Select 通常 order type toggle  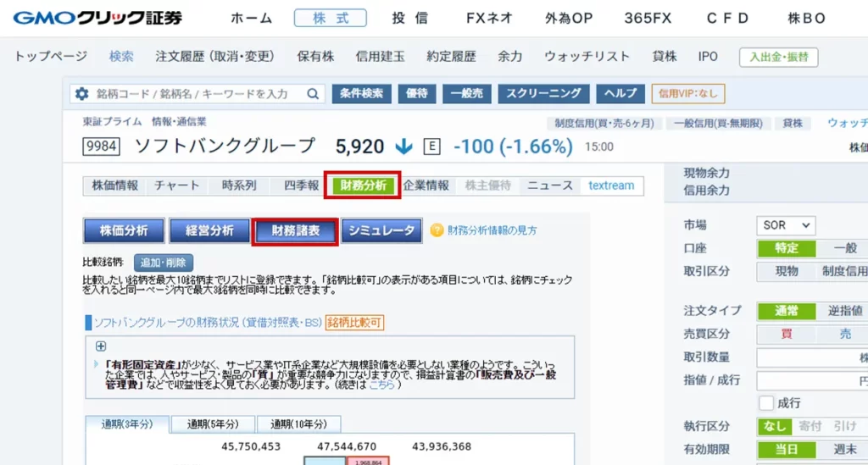point(786,311)
